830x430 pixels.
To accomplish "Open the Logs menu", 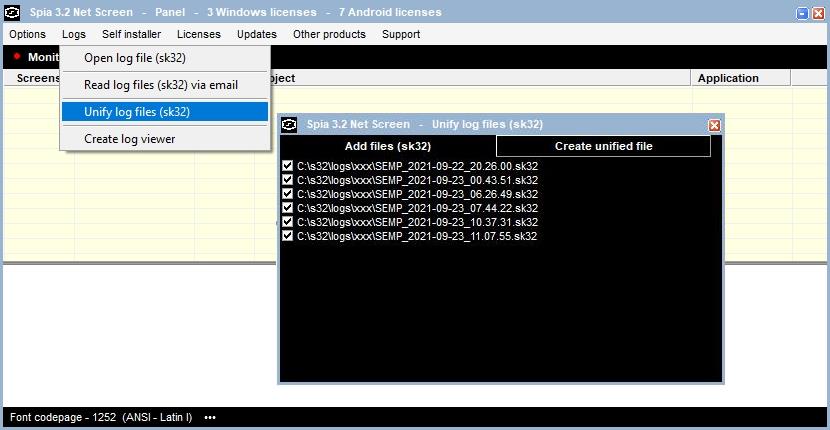I will point(74,34).
